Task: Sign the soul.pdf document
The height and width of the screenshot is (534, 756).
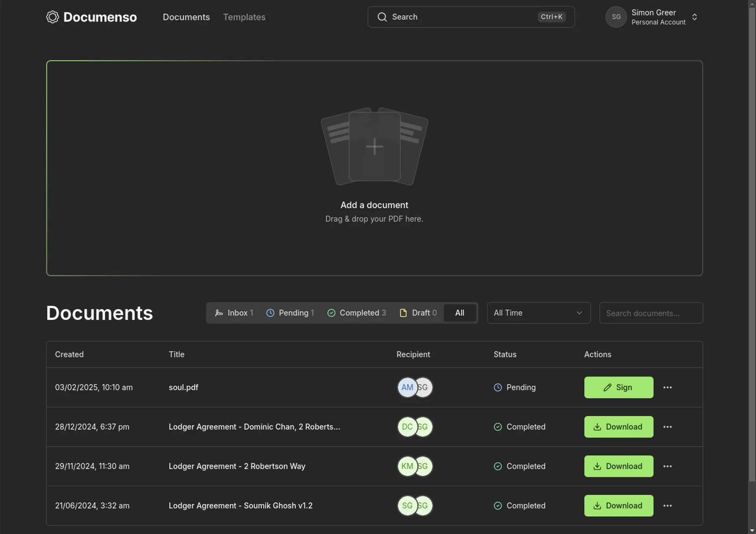Action: coord(619,388)
